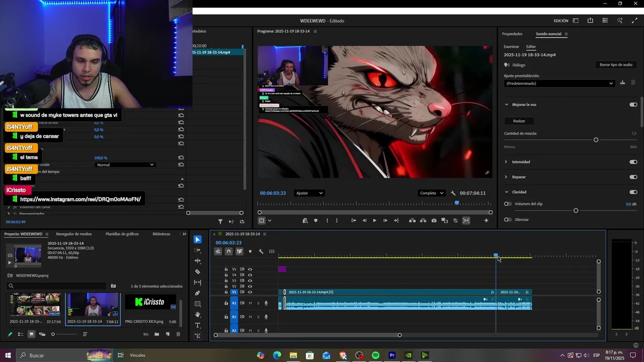
Task: Delete selected project item with trash icon
Action: (178, 334)
